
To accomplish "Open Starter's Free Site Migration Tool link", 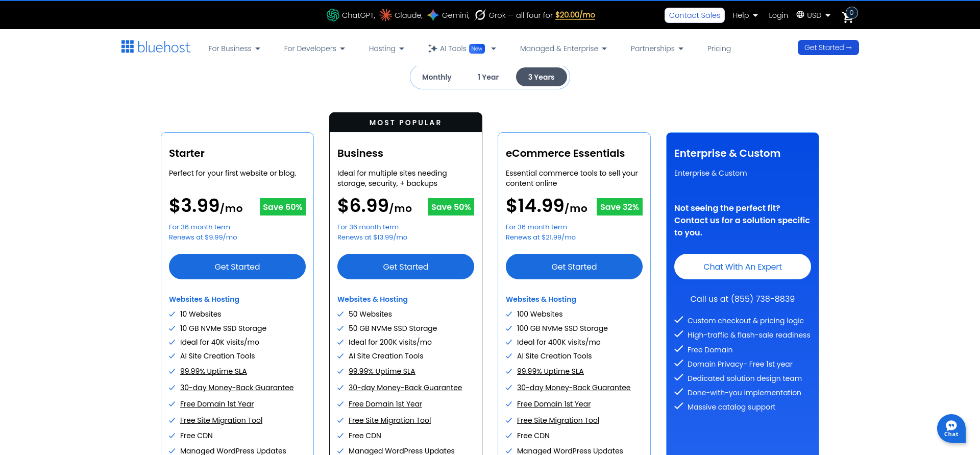I will tap(221, 420).
